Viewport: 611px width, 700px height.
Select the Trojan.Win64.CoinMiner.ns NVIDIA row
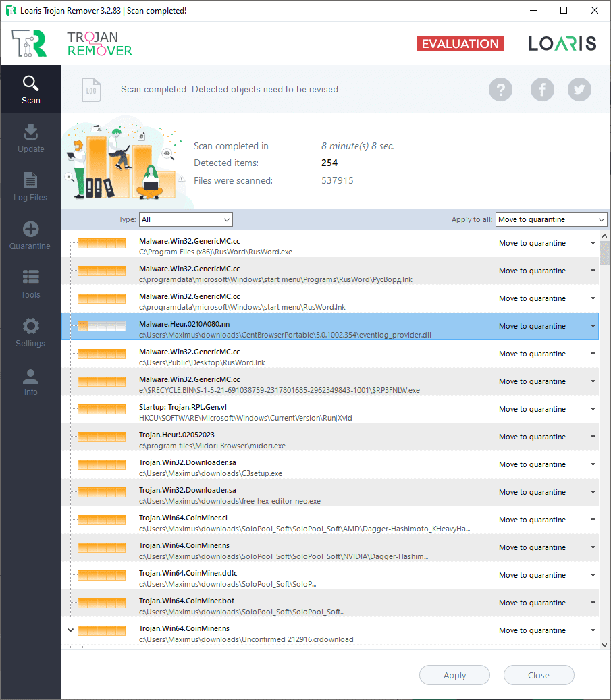[330, 547]
